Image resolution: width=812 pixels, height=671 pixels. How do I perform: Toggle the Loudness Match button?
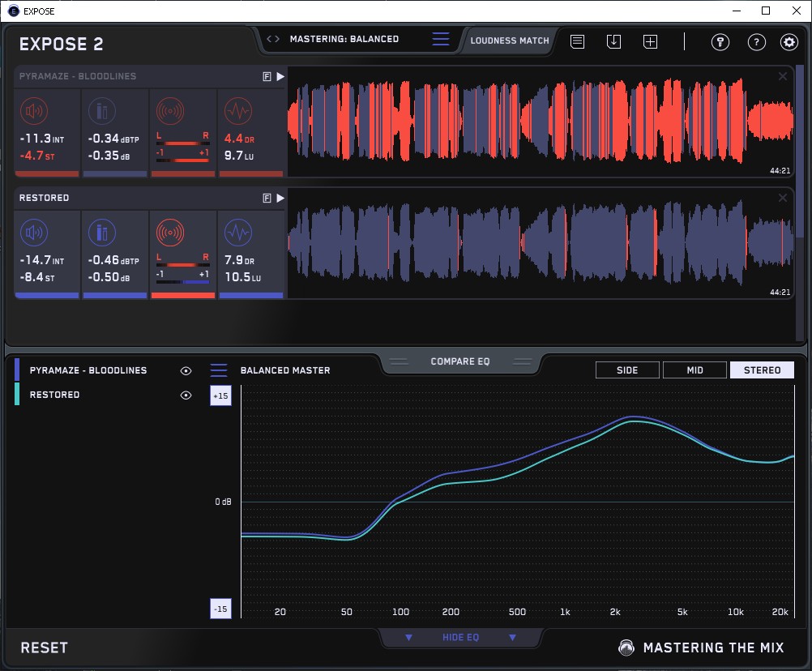click(509, 40)
